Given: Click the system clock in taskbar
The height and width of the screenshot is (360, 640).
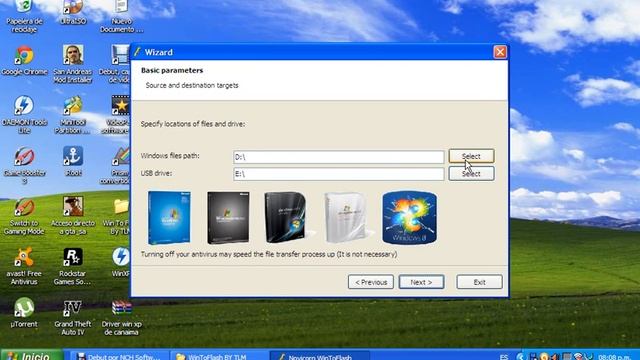Looking at the screenshot, I should pos(614,357).
